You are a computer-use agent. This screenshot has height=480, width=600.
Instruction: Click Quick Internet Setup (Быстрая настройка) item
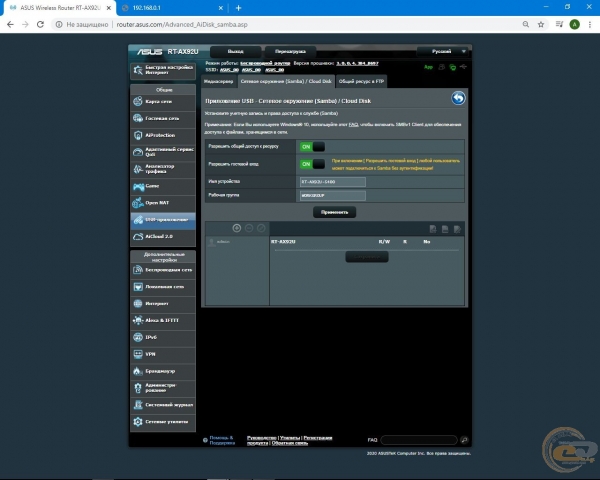(x=163, y=70)
